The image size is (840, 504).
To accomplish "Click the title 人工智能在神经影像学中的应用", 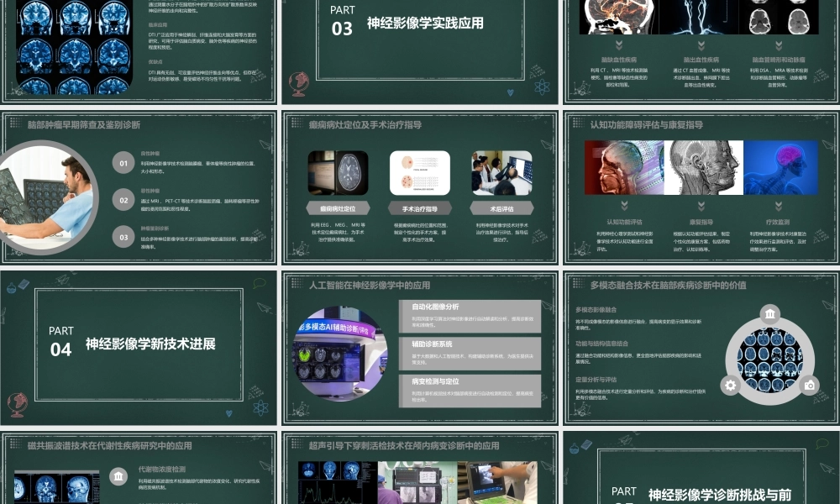I will point(369,285).
